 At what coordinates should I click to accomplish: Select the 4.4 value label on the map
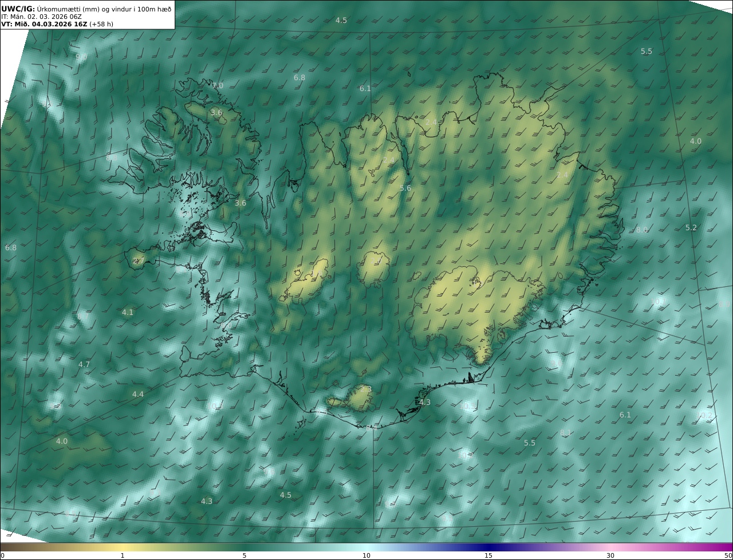(138, 395)
